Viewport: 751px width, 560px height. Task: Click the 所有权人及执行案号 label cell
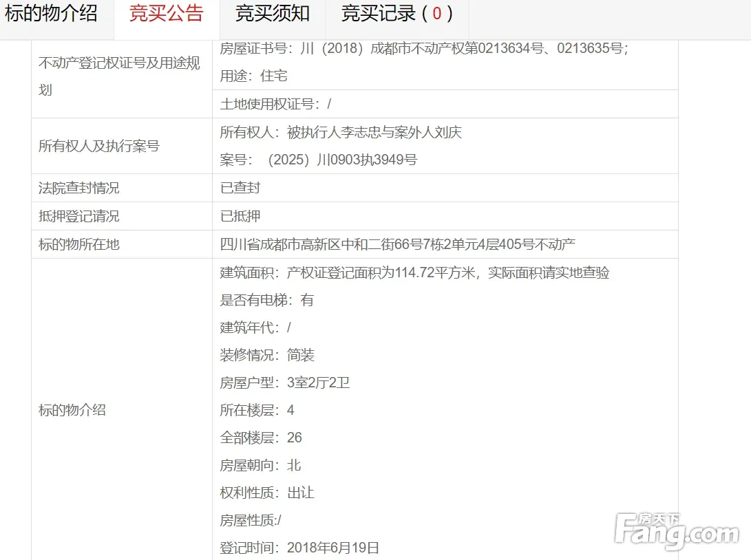(99, 146)
